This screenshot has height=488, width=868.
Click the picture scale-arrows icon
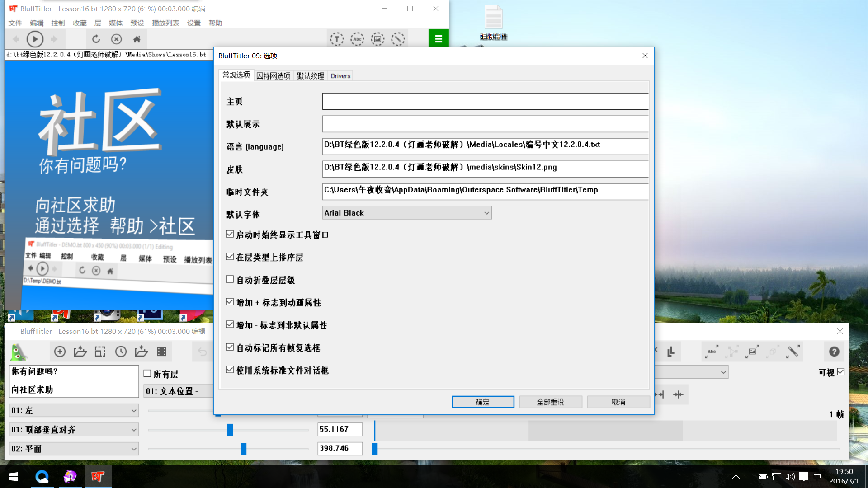point(752,352)
